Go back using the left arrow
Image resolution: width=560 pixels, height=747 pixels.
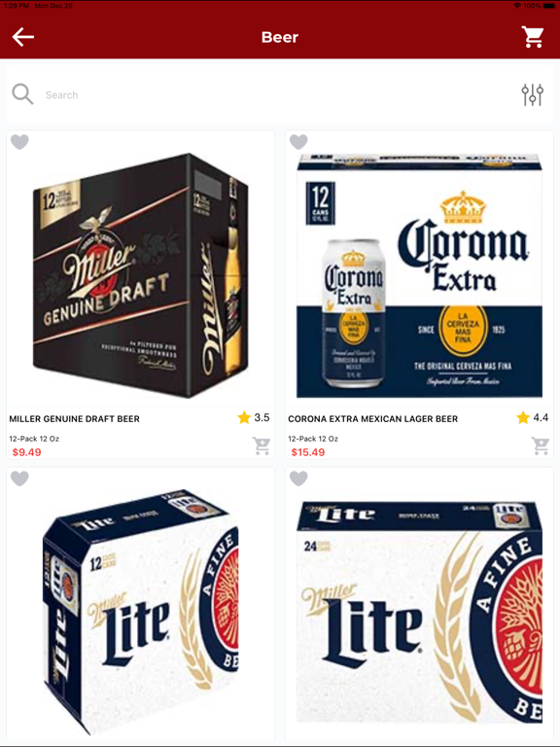click(x=23, y=37)
